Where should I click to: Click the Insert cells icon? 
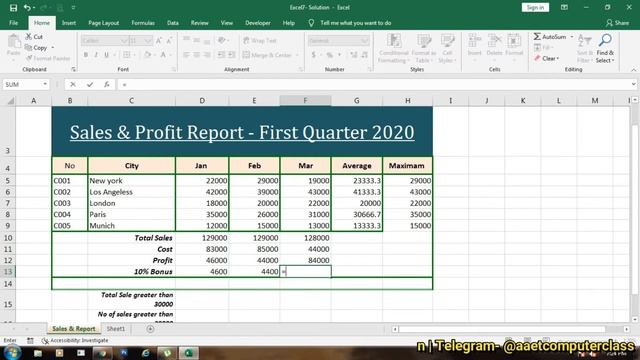(474, 41)
